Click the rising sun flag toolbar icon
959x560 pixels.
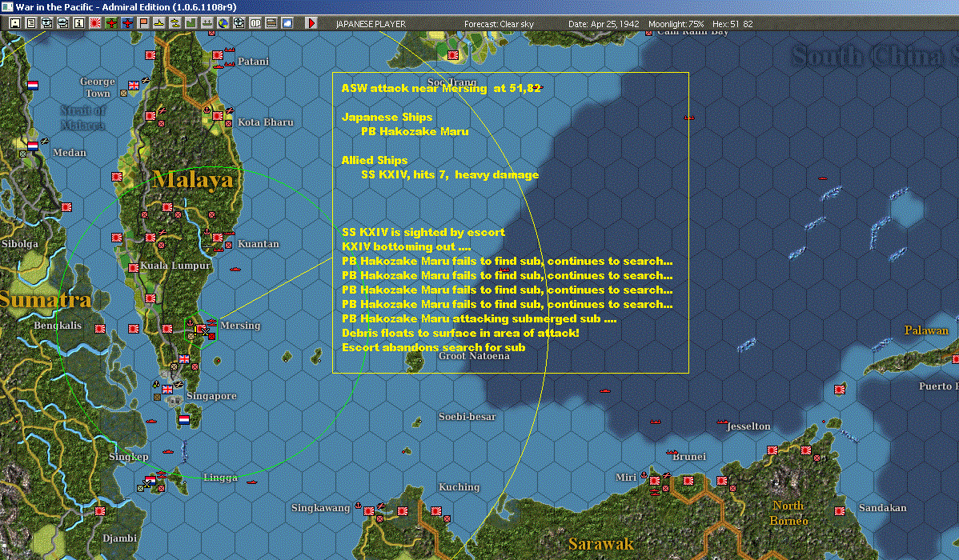[x=94, y=23]
